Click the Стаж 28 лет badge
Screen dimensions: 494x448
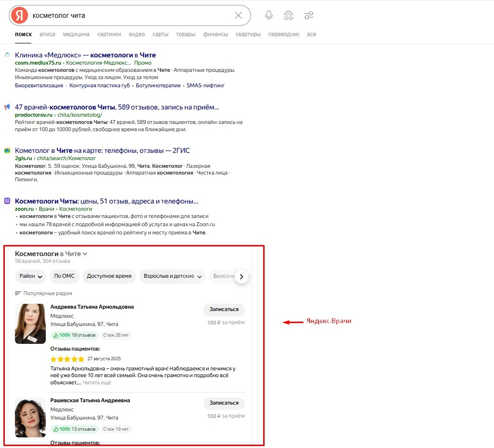click(x=116, y=335)
